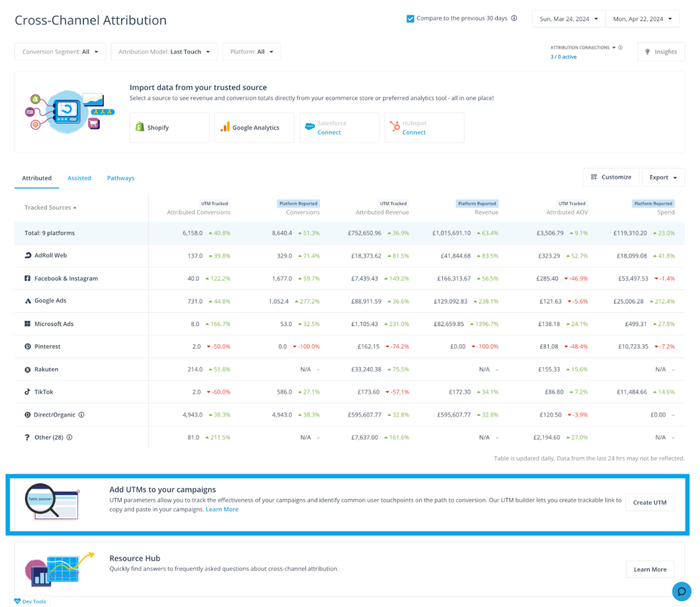Click info icon next to Direct/Organic
This screenshot has width=700, height=607.
click(x=82, y=415)
